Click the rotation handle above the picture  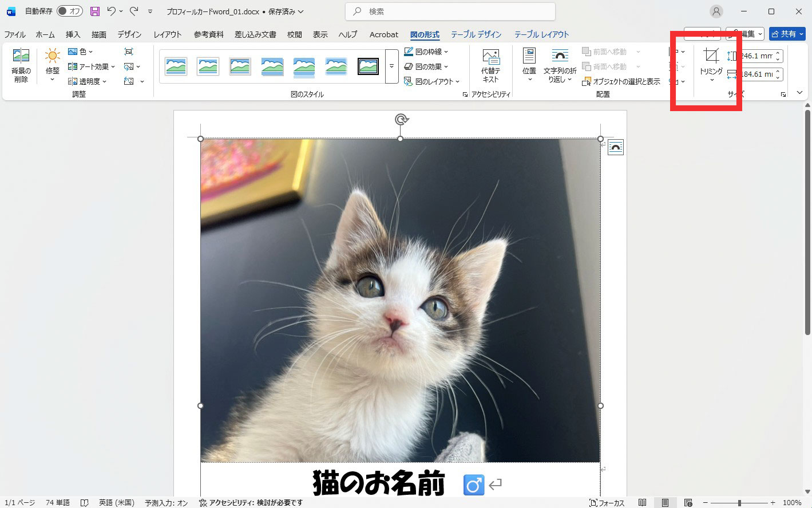401,119
